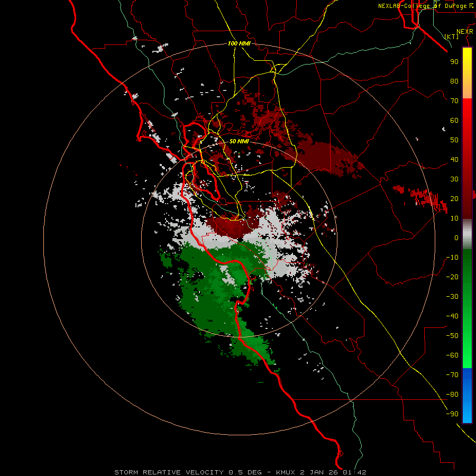Click the -90 value on velocity scale
The width and height of the screenshot is (476, 476).
[452, 414]
